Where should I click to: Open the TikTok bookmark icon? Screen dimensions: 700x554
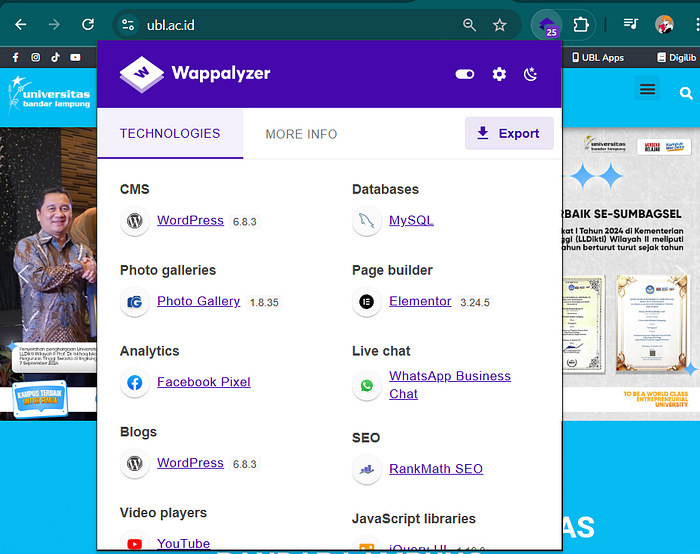[x=55, y=57]
